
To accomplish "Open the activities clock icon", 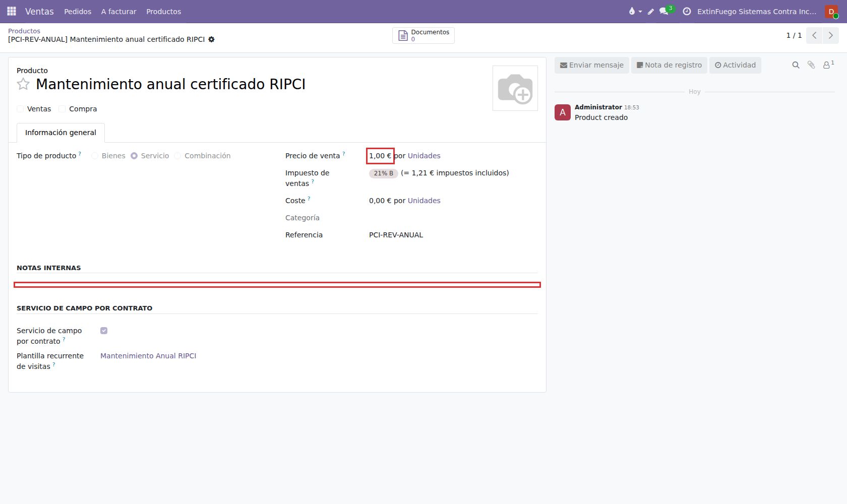I will (687, 11).
